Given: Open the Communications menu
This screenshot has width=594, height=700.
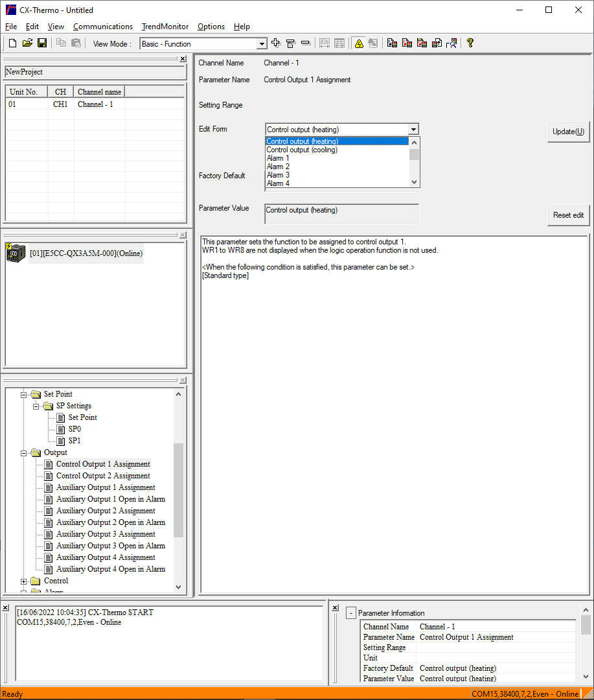Looking at the screenshot, I should 103,27.
